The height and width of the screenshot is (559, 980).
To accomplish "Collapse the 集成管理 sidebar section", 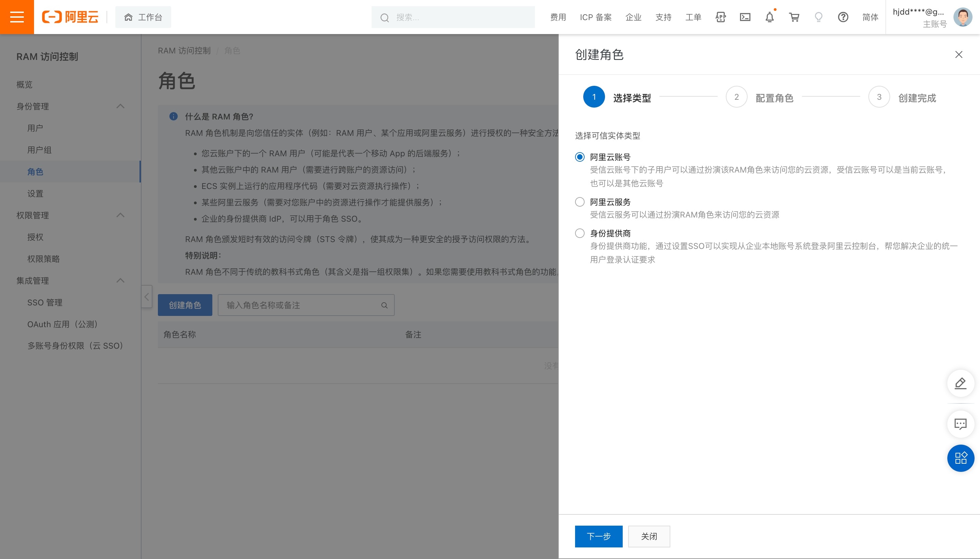I will pyautogui.click(x=120, y=280).
